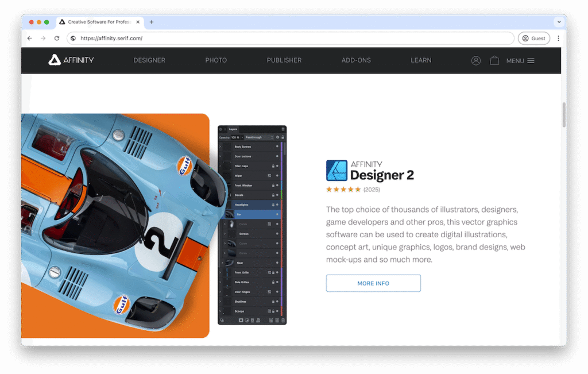Viewport: 588px width, 374px height.
Task: Click the Adjustments circle icon at panel bottom
Action: [247, 321]
